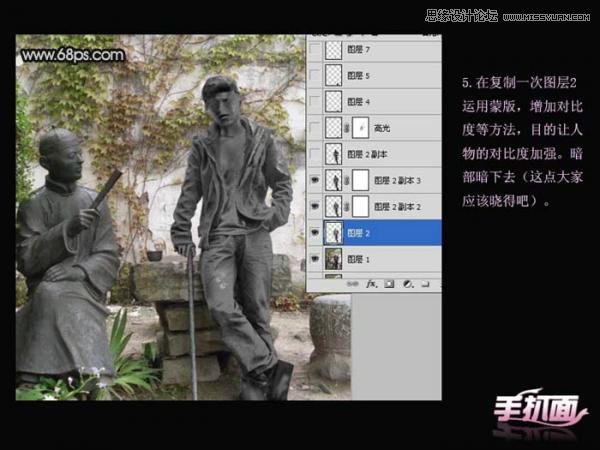The width and height of the screenshot is (600, 450).
Task: Select layer name 高光
Action: coord(382,128)
